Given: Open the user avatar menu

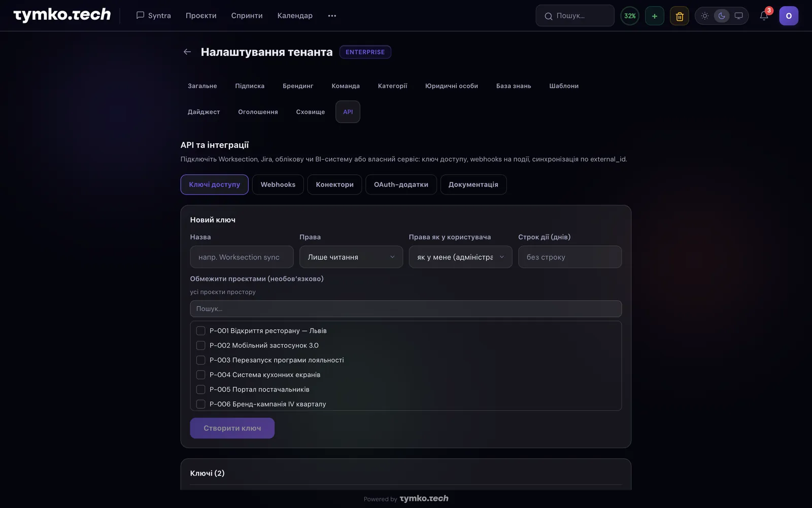Looking at the screenshot, I should (x=789, y=16).
